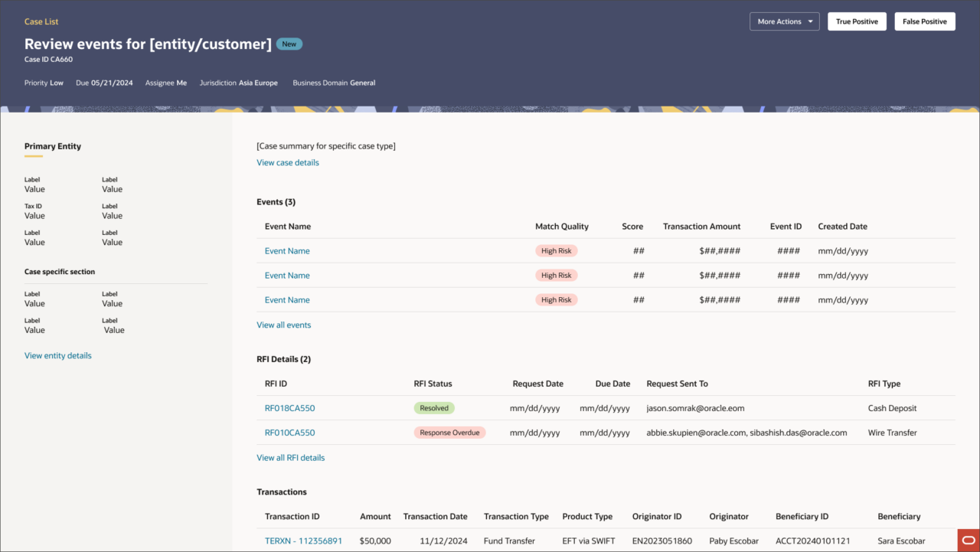This screenshot has width=980, height=552.
Task: Click the Fund Transfer type cell
Action: (509, 541)
